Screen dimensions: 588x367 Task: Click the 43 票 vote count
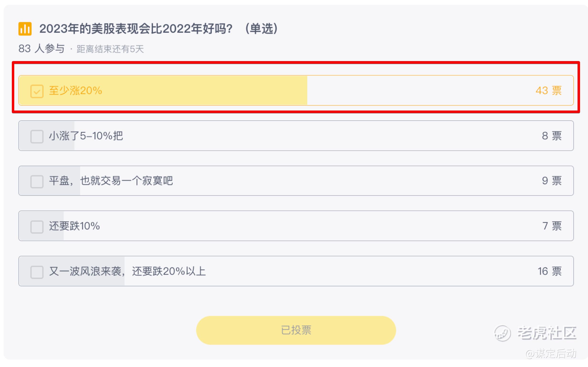tap(549, 91)
